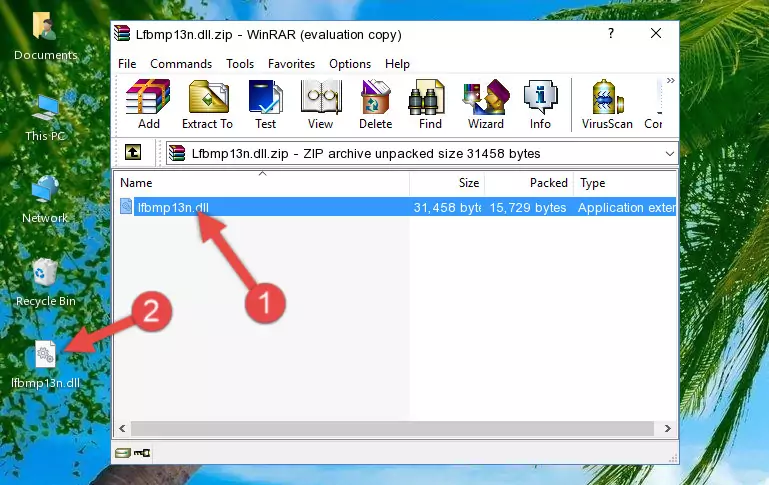Launch the Wizard tool
The width and height of the screenshot is (769, 485).
point(486,104)
